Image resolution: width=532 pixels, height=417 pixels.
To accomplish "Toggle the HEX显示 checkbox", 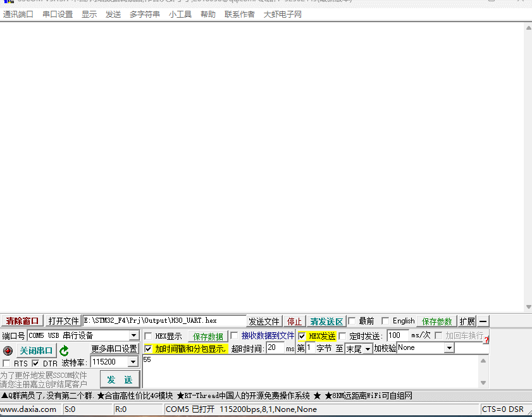I will point(148,336).
